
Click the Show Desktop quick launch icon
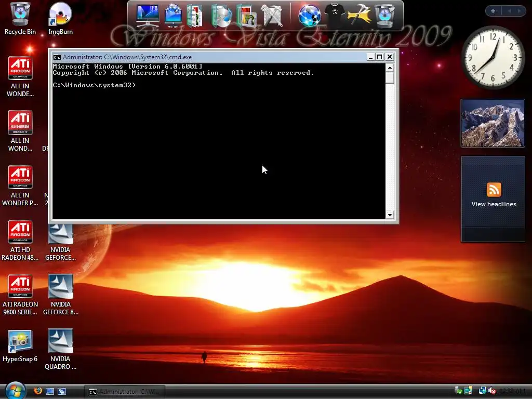click(50, 391)
